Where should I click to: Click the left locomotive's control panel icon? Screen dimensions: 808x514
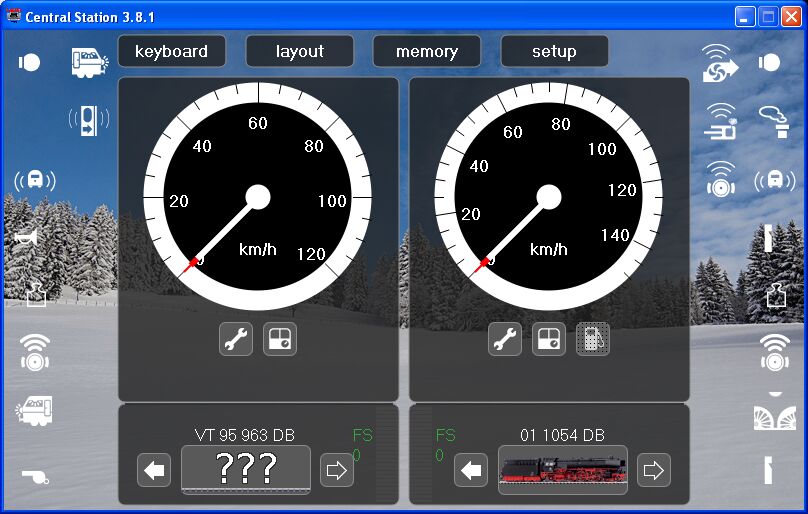[280, 340]
